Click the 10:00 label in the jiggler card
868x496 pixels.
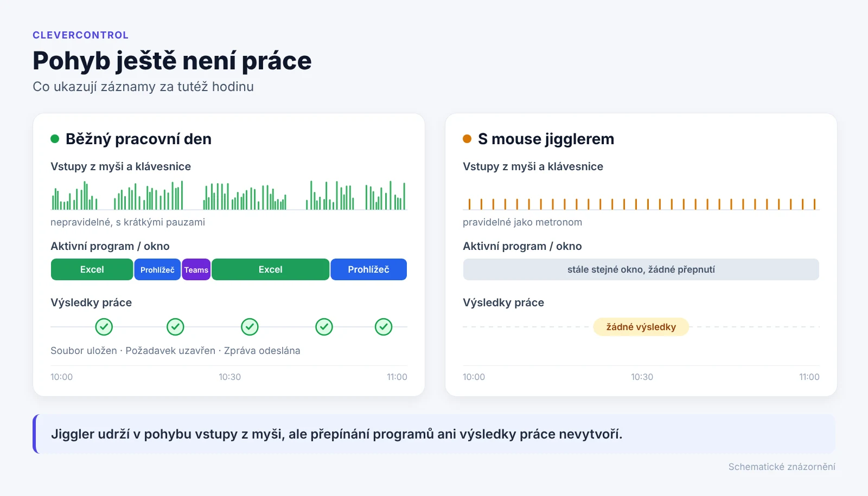click(474, 377)
